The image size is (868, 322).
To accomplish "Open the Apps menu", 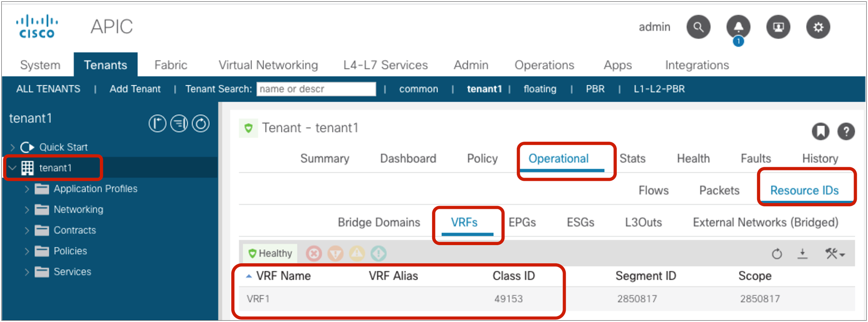I will [618, 65].
